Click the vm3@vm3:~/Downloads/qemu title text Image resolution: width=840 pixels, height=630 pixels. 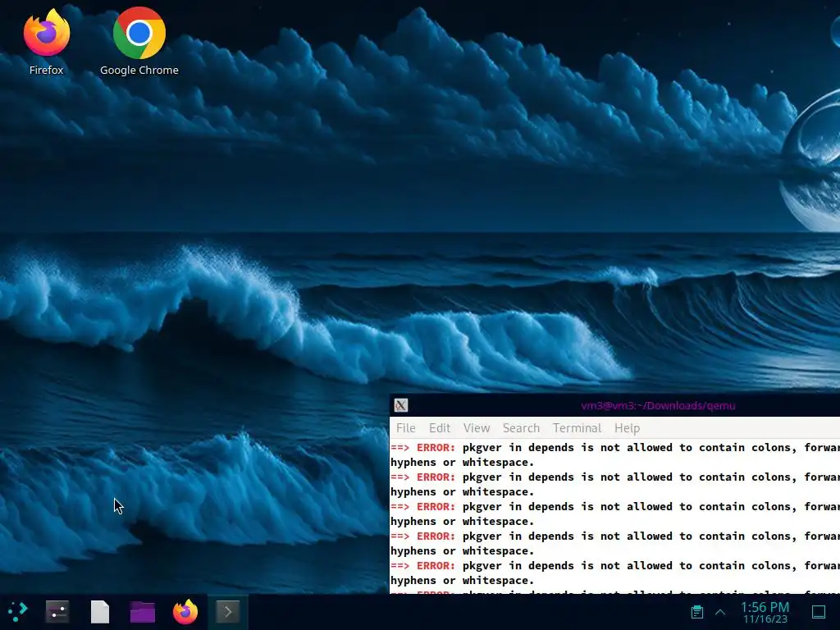click(658, 405)
